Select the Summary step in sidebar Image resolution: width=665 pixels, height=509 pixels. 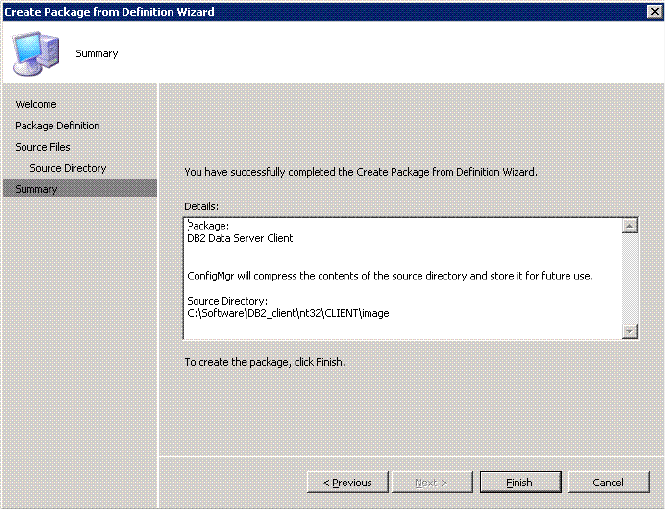coord(36,189)
